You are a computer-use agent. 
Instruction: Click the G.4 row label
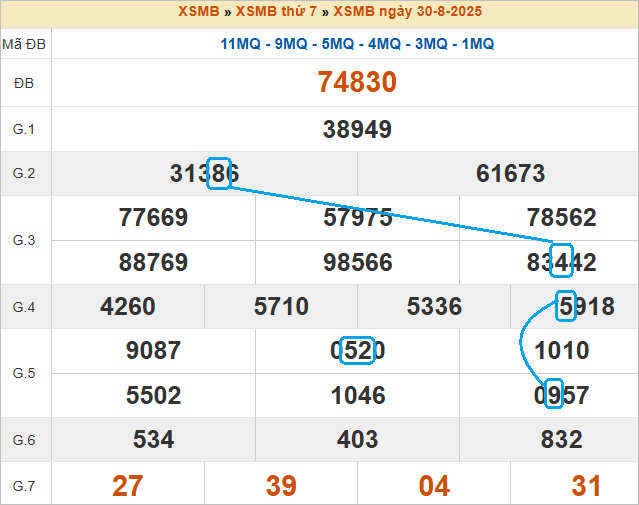(x=24, y=307)
